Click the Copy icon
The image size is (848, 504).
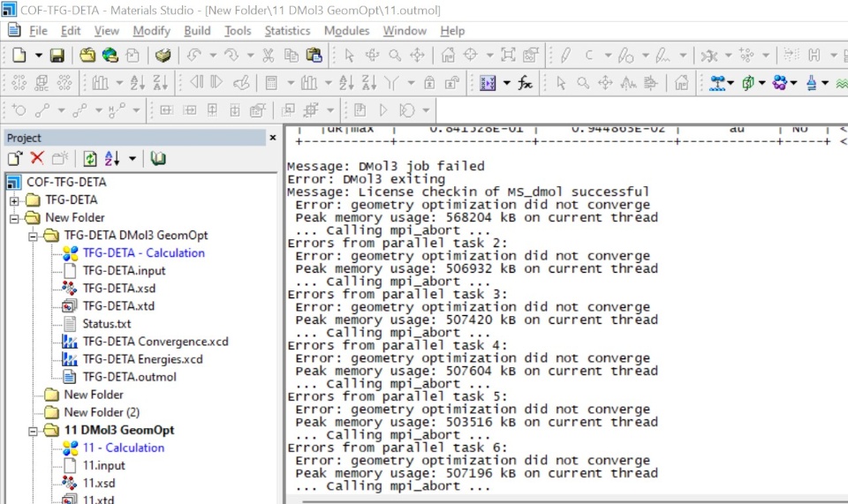point(291,55)
